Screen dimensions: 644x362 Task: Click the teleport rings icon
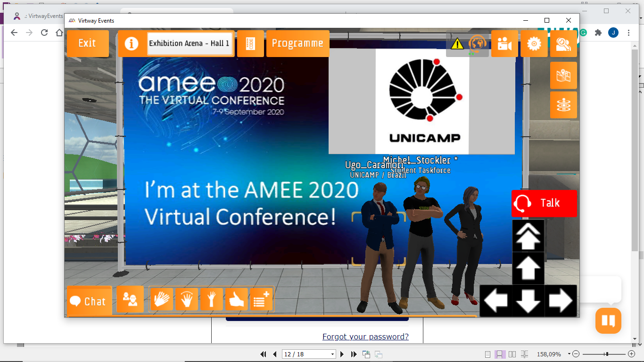pos(563,105)
